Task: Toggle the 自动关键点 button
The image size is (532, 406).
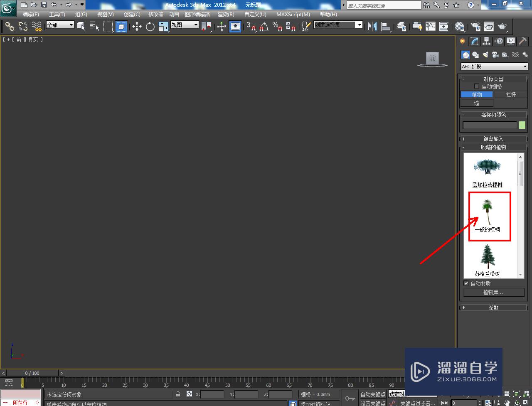Action: pyautogui.click(x=373, y=394)
